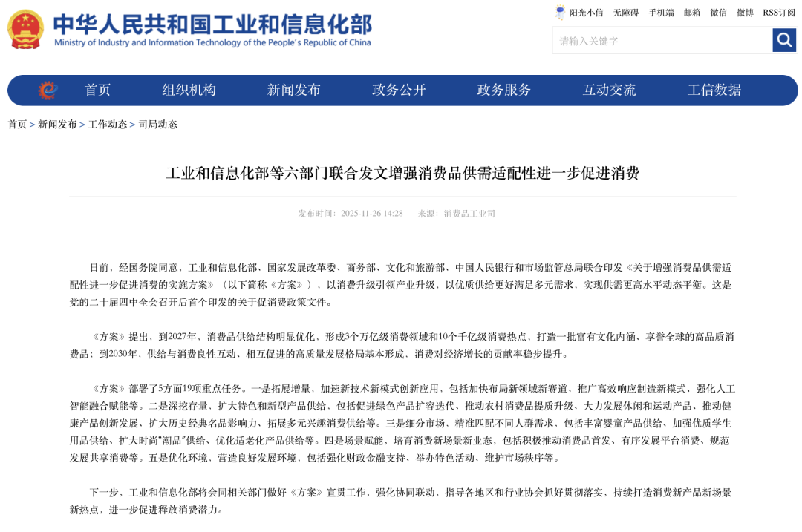Click the 手机端 mobile link
Image resolution: width=802 pixels, height=532 pixels.
tap(662, 13)
